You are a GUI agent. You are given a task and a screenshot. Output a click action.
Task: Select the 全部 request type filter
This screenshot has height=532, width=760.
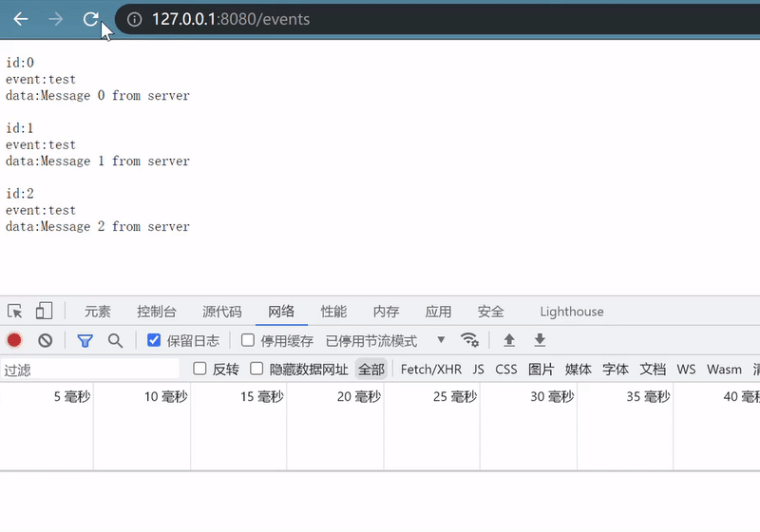(371, 370)
